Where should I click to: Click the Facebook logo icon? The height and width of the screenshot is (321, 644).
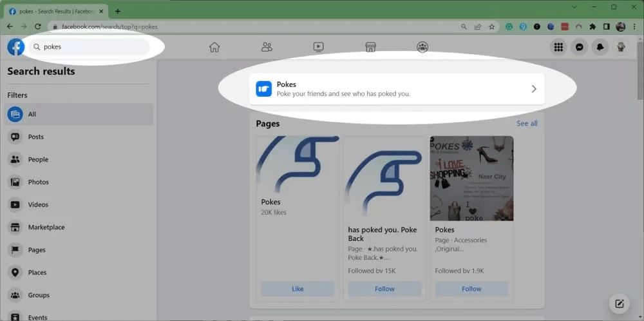click(15, 47)
